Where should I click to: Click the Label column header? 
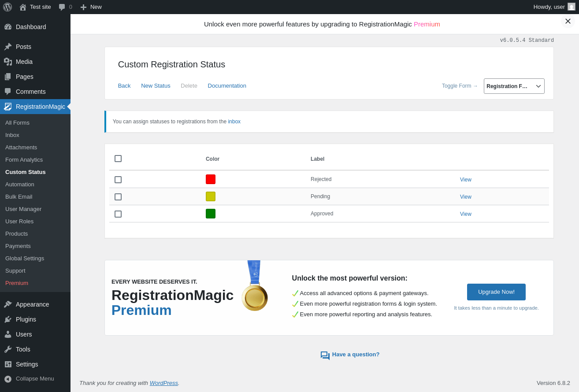pos(317,159)
